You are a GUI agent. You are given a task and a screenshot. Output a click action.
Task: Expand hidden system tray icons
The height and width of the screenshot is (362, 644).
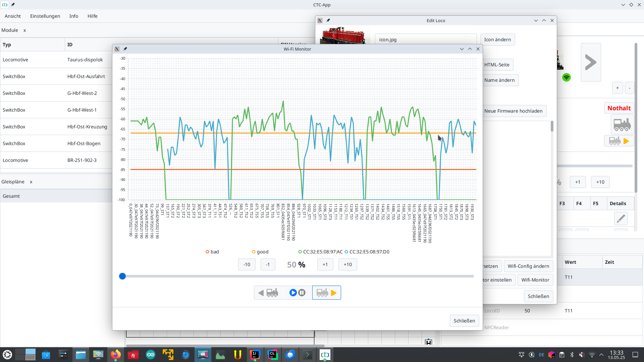[x=601, y=355]
